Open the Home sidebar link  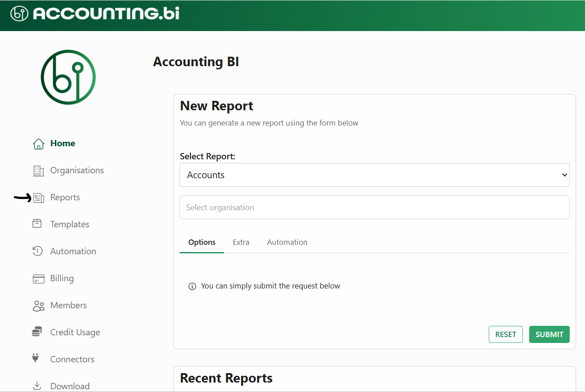pyautogui.click(x=63, y=144)
